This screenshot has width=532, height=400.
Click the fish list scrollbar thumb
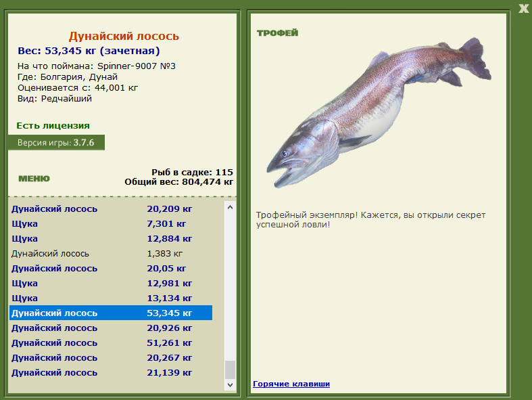pos(230,370)
